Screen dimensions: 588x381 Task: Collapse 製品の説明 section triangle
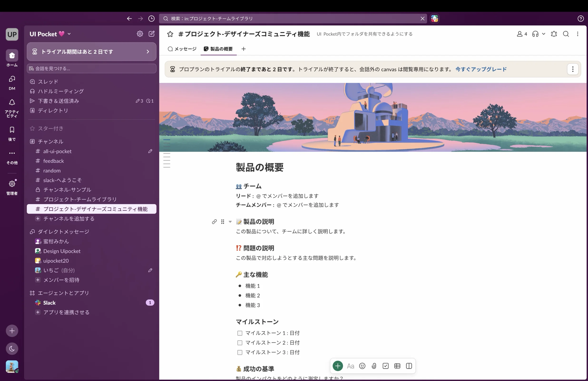coord(230,222)
